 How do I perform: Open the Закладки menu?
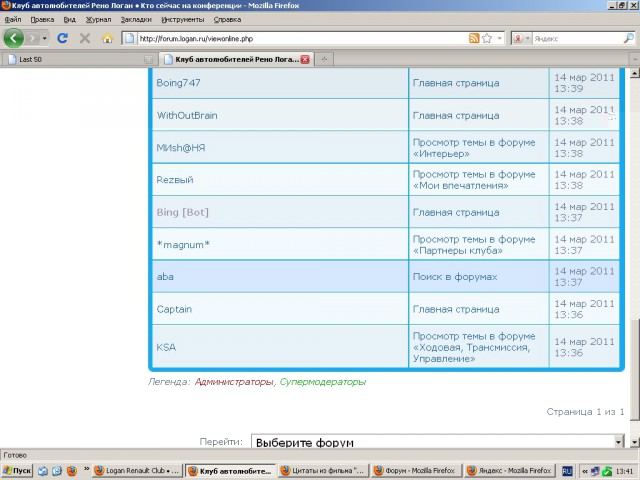(136, 20)
